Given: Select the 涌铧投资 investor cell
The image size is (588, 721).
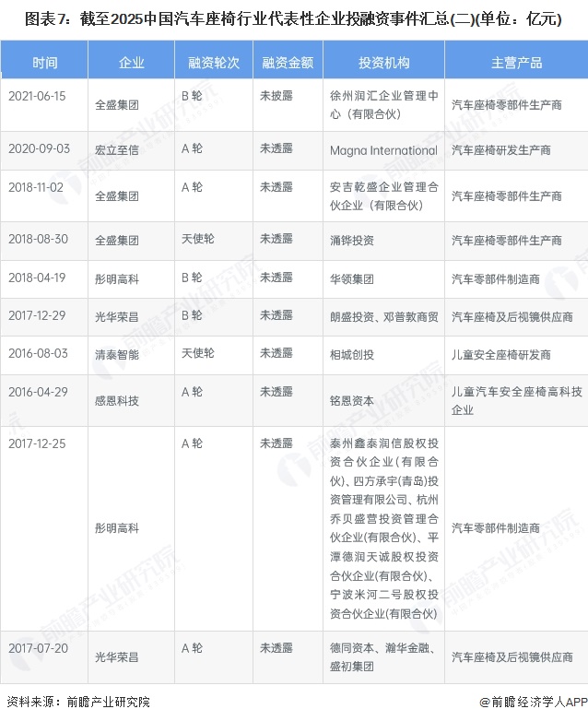Looking at the screenshot, I should [x=352, y=240].
